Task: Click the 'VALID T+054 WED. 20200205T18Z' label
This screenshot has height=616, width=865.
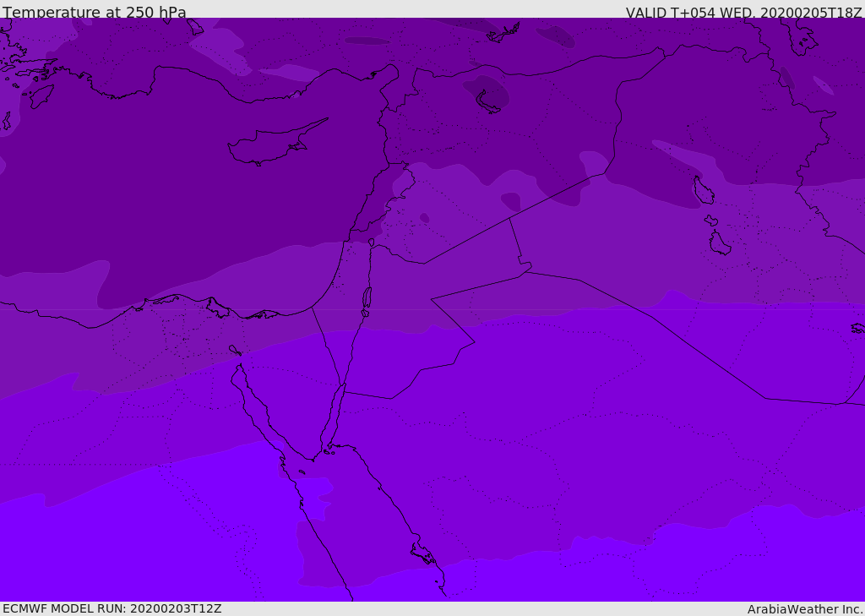Action: point(743,12)
